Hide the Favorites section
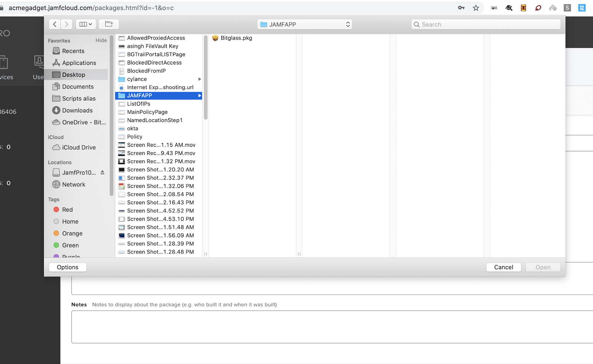 [100, 40]
